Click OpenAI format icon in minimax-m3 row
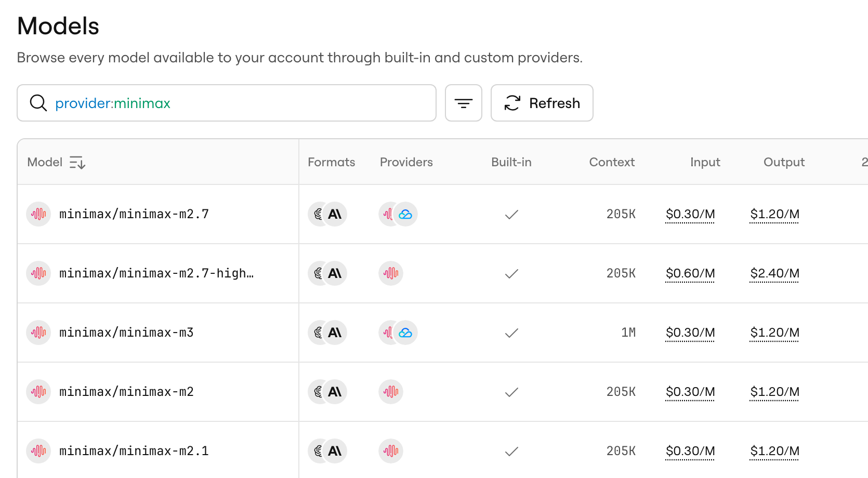 (x=318, y=333)
